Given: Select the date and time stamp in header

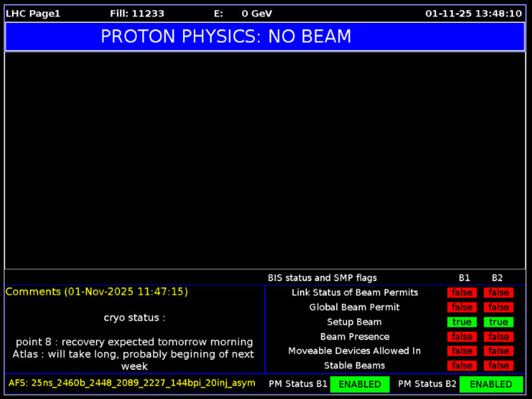Looking at the screenshot, I should pyautogui.click(x=473, y=14).
